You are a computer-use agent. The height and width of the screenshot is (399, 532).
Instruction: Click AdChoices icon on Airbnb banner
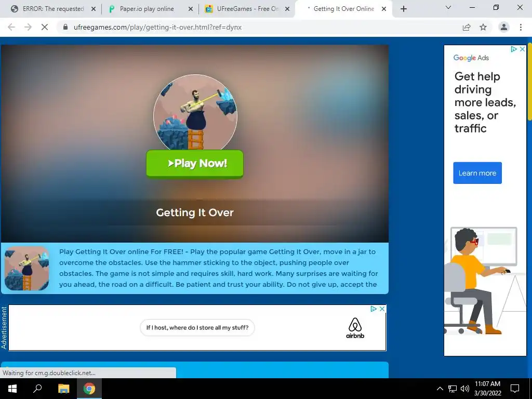tap(374, 309)
